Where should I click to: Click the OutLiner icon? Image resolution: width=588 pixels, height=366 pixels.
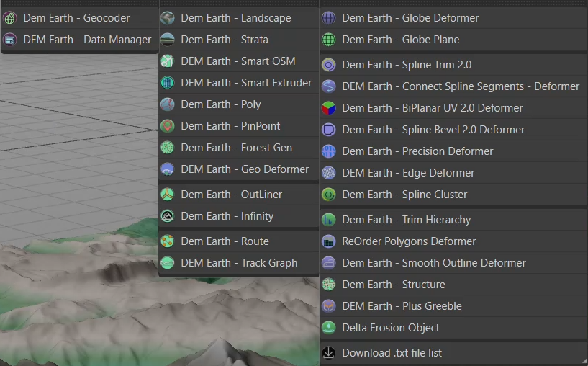pyautogui.click(x=168, y=195)
